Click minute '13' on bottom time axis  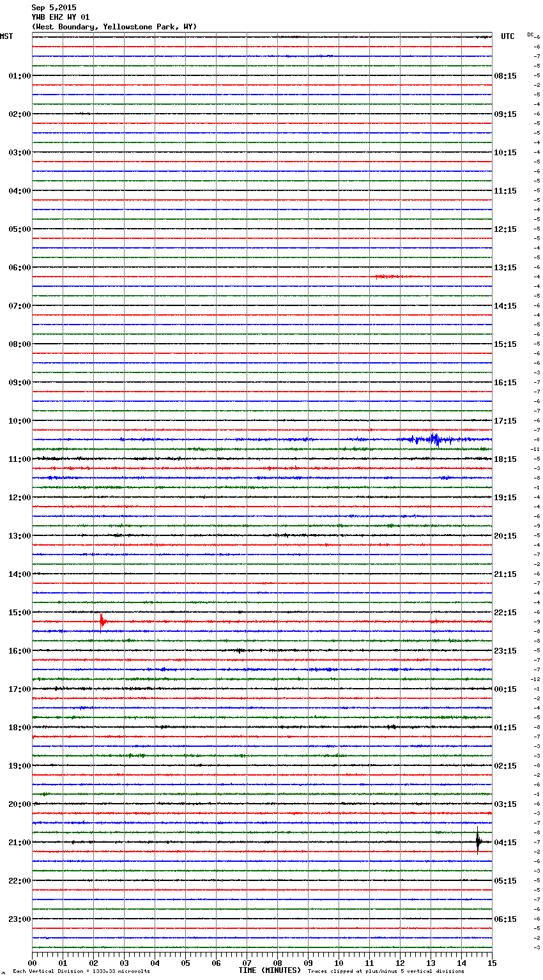[x=431, y=963]
